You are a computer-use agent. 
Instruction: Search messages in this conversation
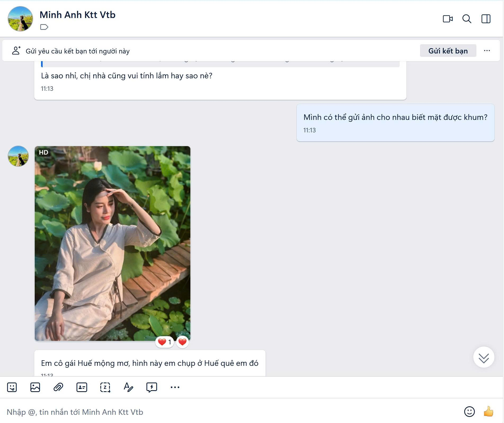coord(467,19)
